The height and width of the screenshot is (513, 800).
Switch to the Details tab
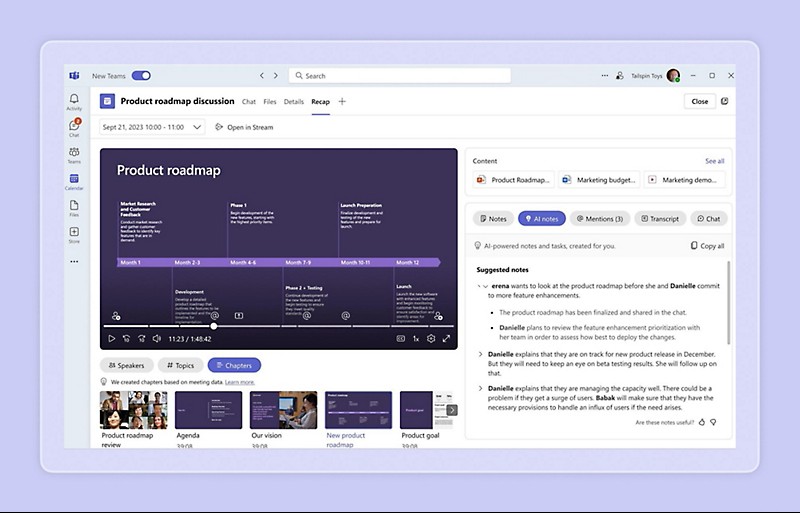pos(293,101)
